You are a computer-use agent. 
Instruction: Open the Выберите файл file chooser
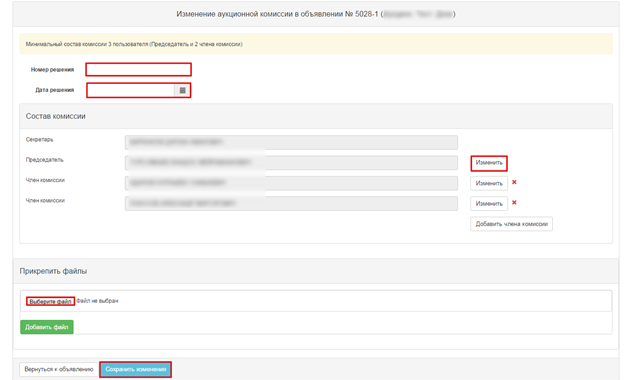tap(51, 301)
